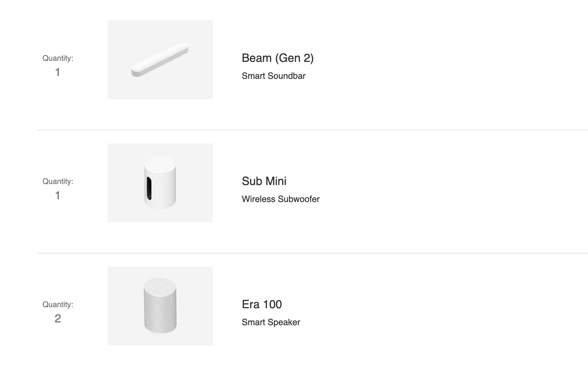Click the white Era 100 speaker picture
The image size is (588, 375).
pos(160,306)
